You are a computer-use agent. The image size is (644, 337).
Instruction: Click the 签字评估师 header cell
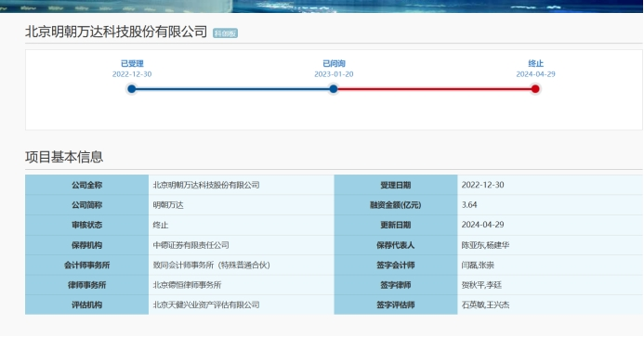click(396, 305)
